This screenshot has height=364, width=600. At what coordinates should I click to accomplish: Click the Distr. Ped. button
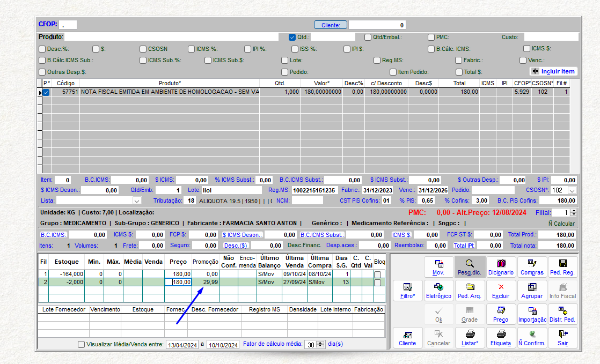563,314
